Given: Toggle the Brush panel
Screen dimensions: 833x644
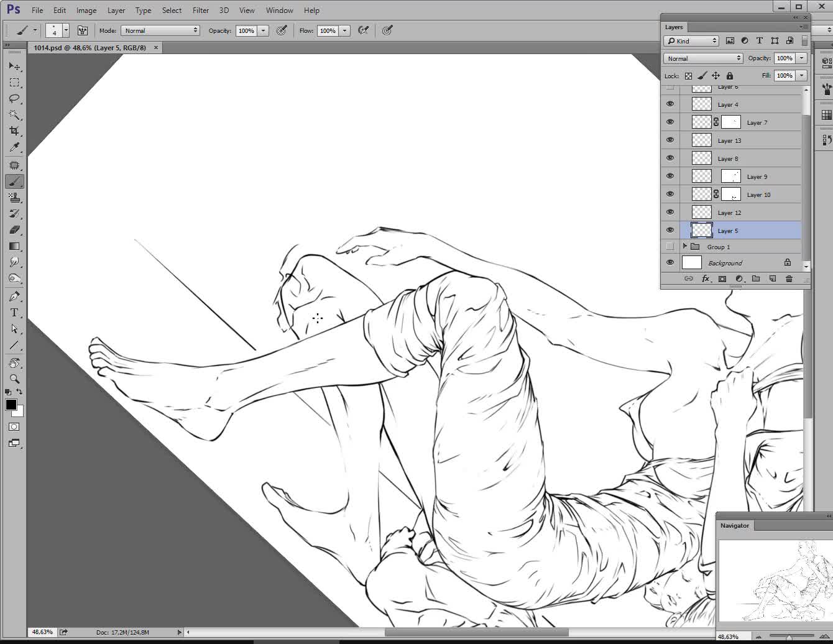Looking at the screenshot, I should pyautogui.click(x=82, y=30).
